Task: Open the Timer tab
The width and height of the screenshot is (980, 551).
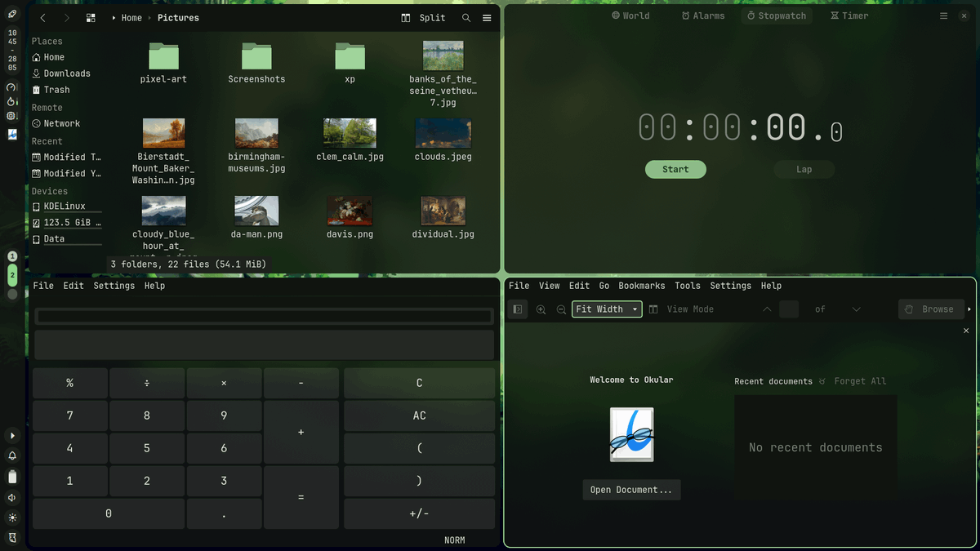Action: pos(849,16)
